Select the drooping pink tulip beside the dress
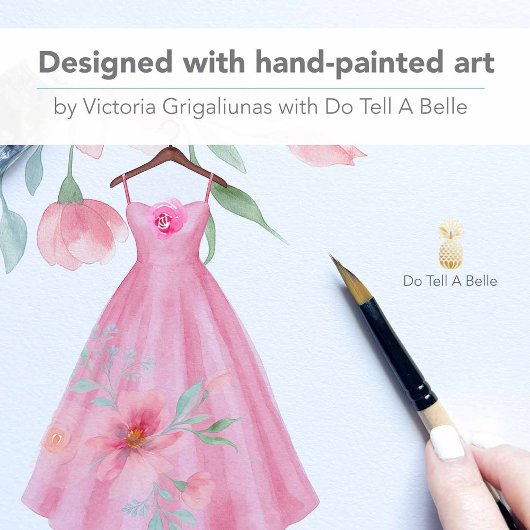This screenshot has width=530, height=530. [x=82, y=234]
